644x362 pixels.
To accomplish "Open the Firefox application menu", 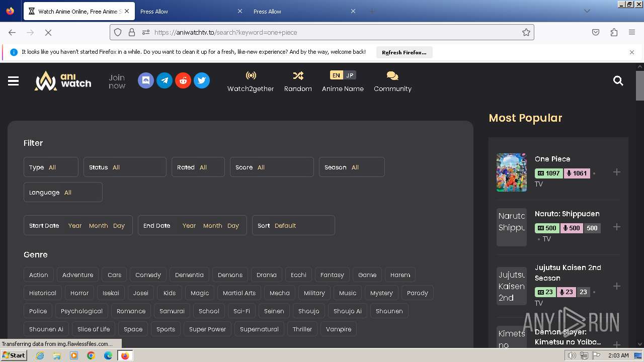I will pos(632,32).
